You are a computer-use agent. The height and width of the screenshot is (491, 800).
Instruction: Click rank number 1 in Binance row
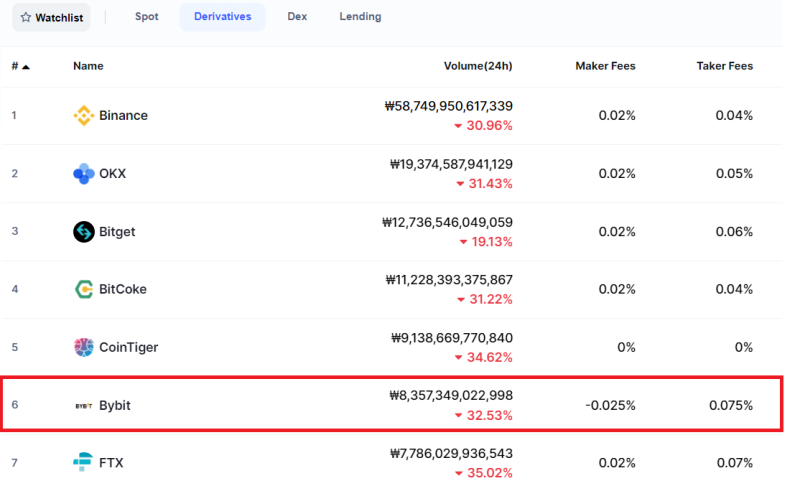(x=14, y=115)
